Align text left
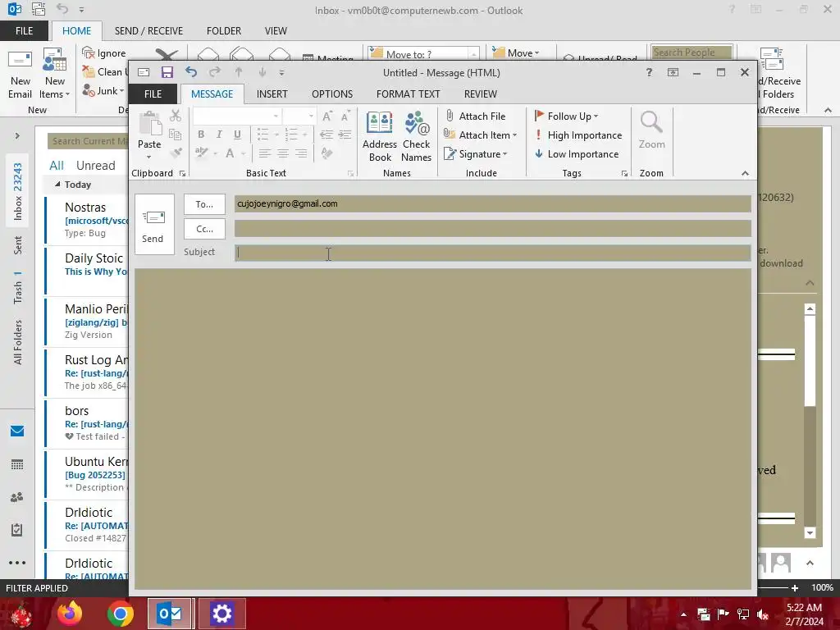Screen dimensions: 840x630 coord(264,153)
